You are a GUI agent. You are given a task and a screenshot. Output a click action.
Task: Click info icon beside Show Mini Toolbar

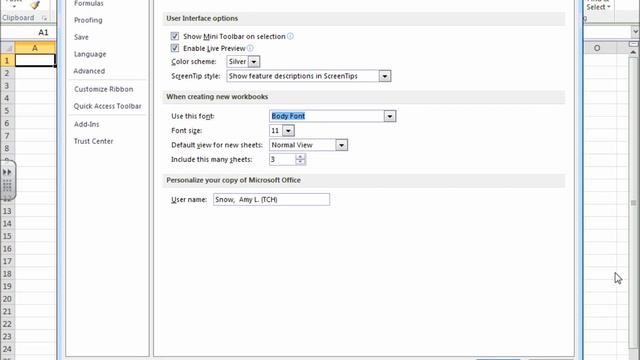[x=290, y=36]
